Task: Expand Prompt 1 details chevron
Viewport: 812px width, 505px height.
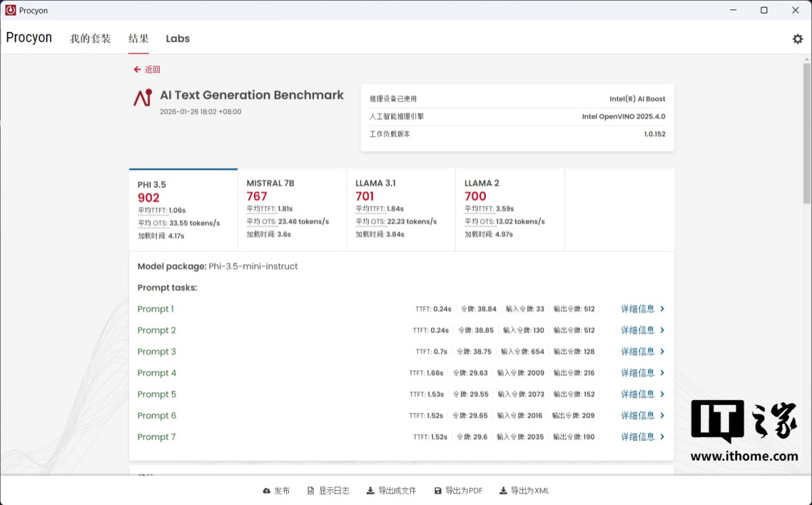Action: (x=662, y=309)
